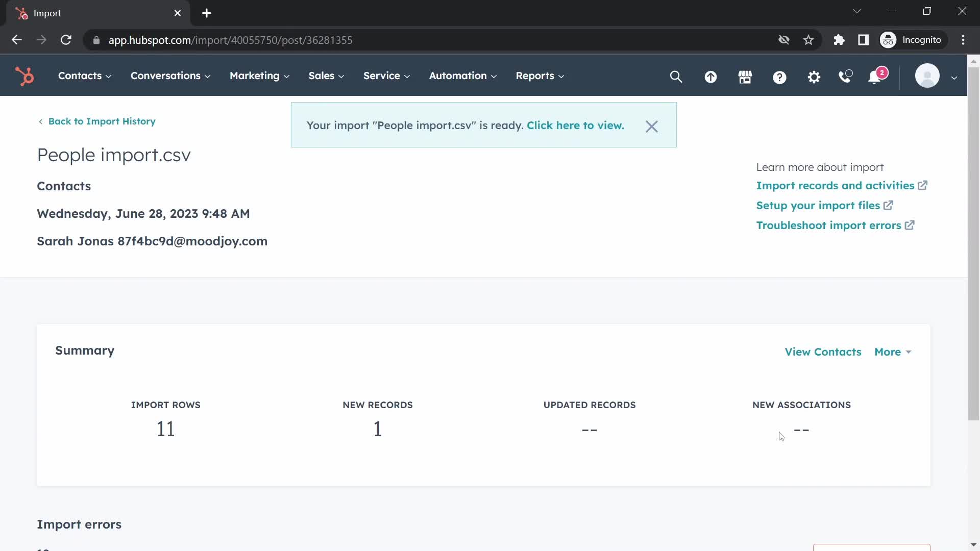Click the HubSpot sprocket logo icon

pos(24,76)
